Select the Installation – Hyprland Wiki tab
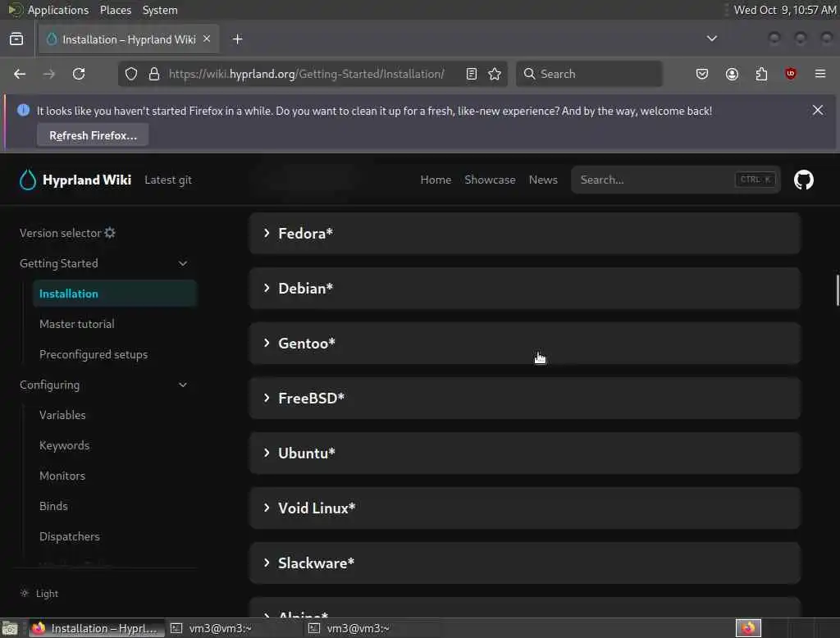This screenshot has width=840, height=638. (129, 39)
